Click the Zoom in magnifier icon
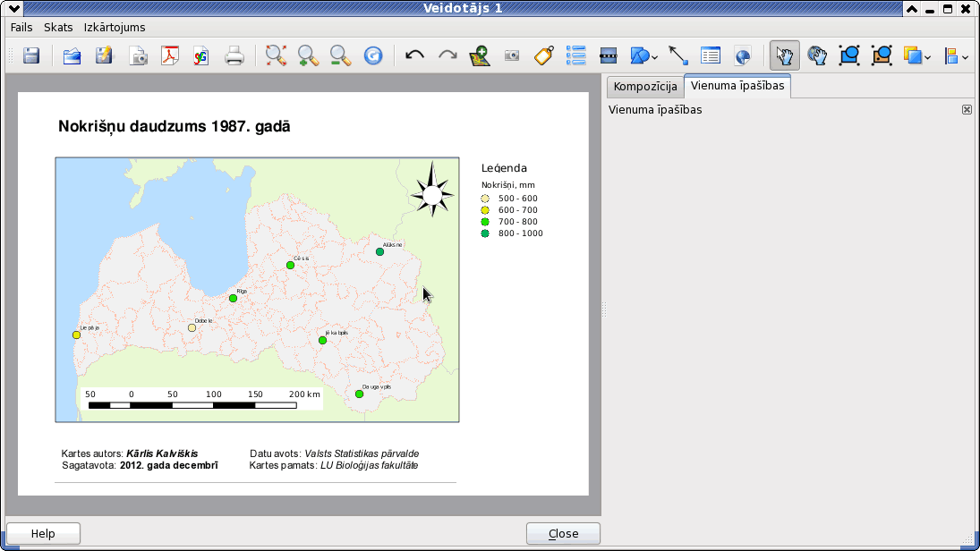 [x=308, y=55]
